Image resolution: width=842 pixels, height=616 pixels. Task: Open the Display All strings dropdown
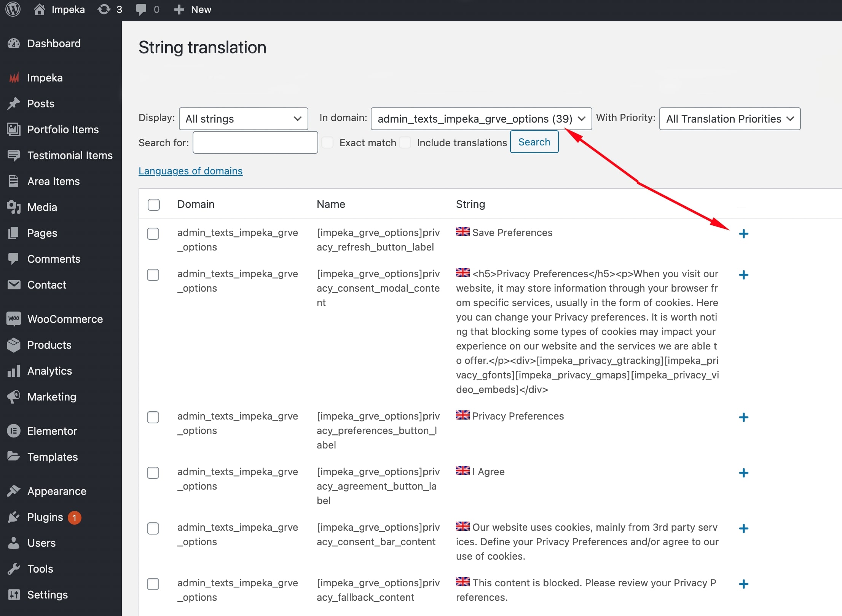(x=243, y=119)
